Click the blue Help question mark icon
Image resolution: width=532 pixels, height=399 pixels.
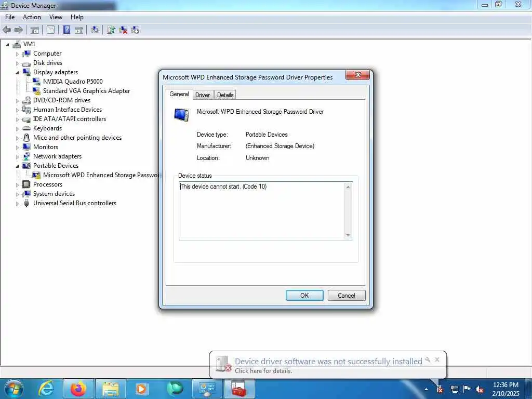click(x=67, y=30)
